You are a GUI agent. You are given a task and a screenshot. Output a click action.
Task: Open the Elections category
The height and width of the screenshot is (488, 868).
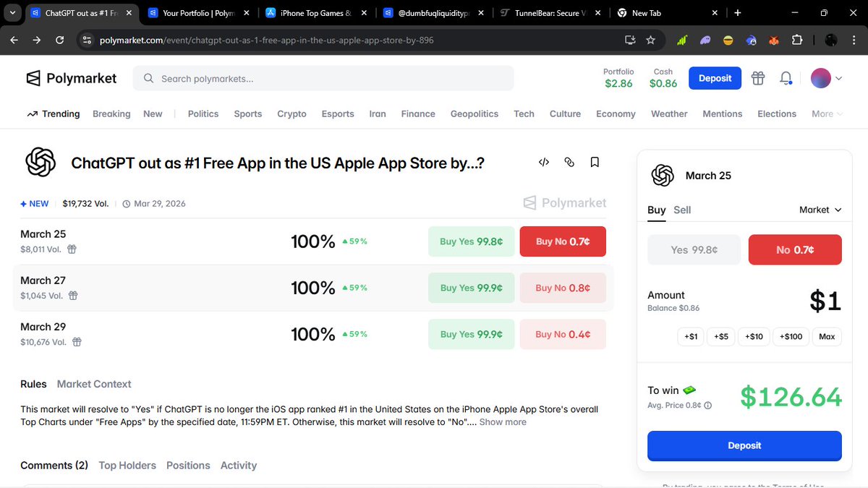[x=777, y=114]
